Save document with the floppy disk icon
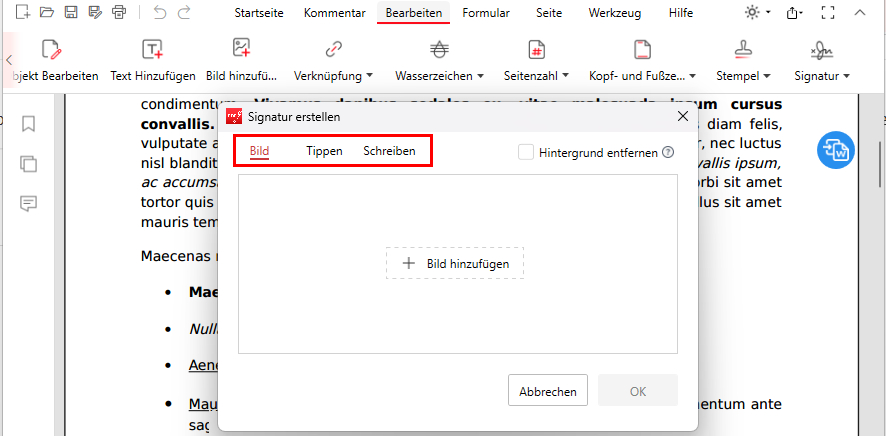Screen dimensions: 886x436 click(71, 12)
